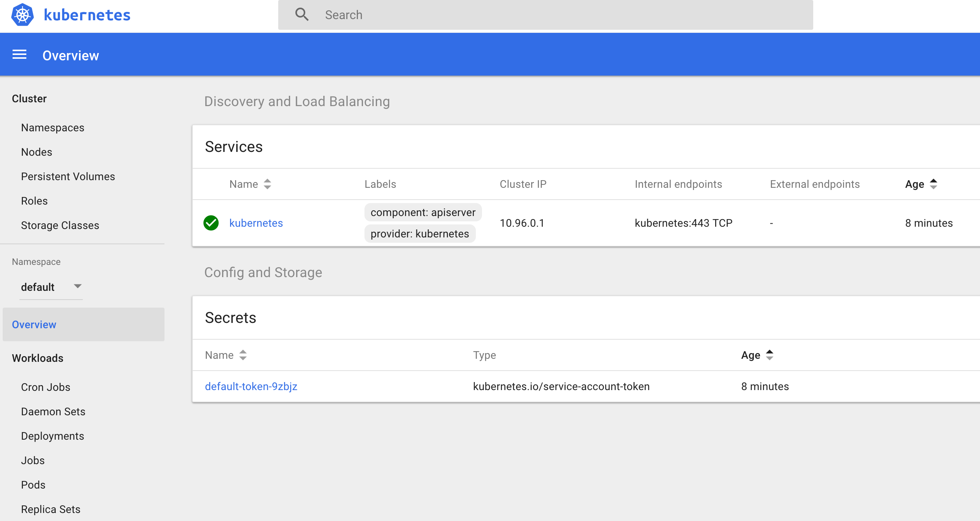980x521 pixels.
Task: Open the default-token-9zbjz secret
Action: pos(251,386)
